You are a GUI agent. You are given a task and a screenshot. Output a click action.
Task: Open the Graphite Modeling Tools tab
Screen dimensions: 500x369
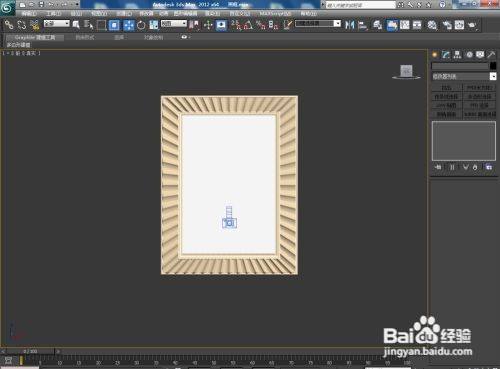[35, 38]
